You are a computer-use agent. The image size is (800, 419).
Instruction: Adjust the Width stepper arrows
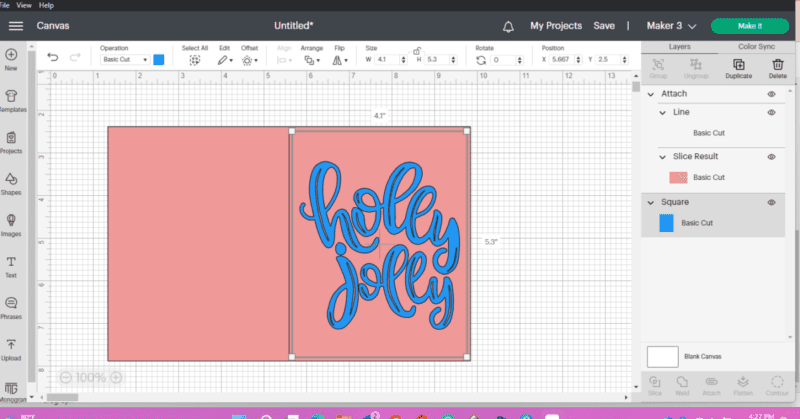pos(404,60)
